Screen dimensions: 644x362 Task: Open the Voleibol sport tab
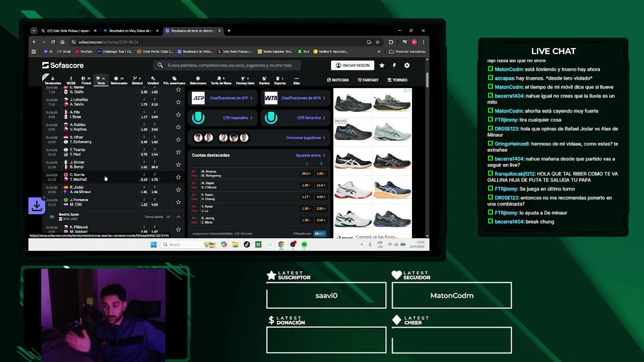pos(153,80)
